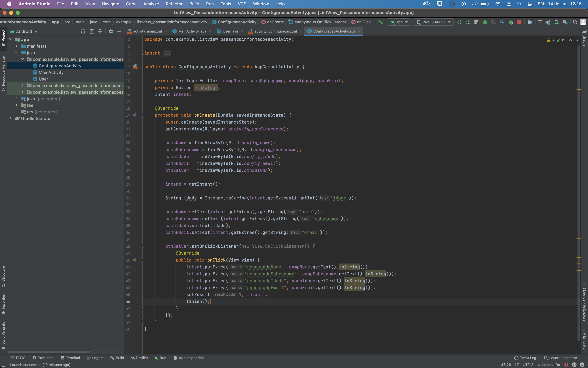This screenshot has height=368, width=588.
Task: Click the Profile app gauge icon
Action: (502, 22)
